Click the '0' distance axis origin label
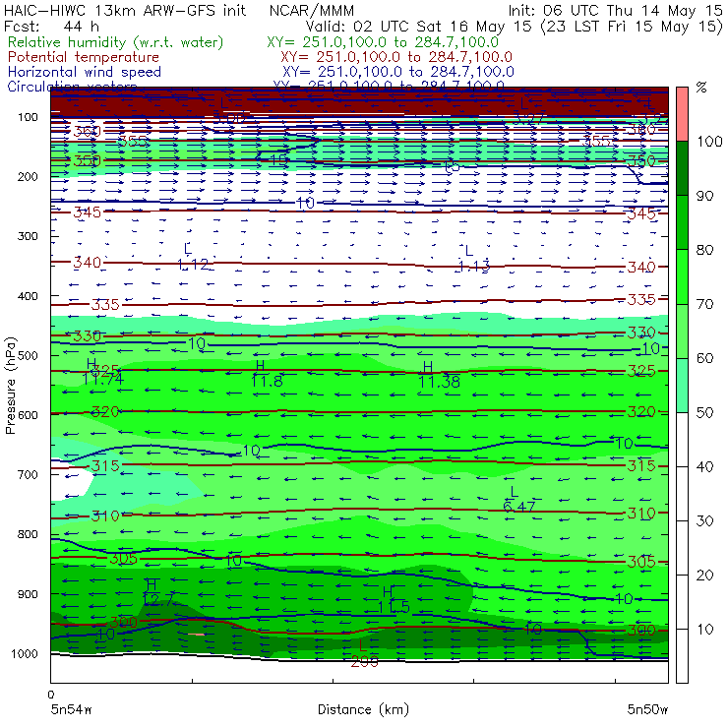 (50, 695)
